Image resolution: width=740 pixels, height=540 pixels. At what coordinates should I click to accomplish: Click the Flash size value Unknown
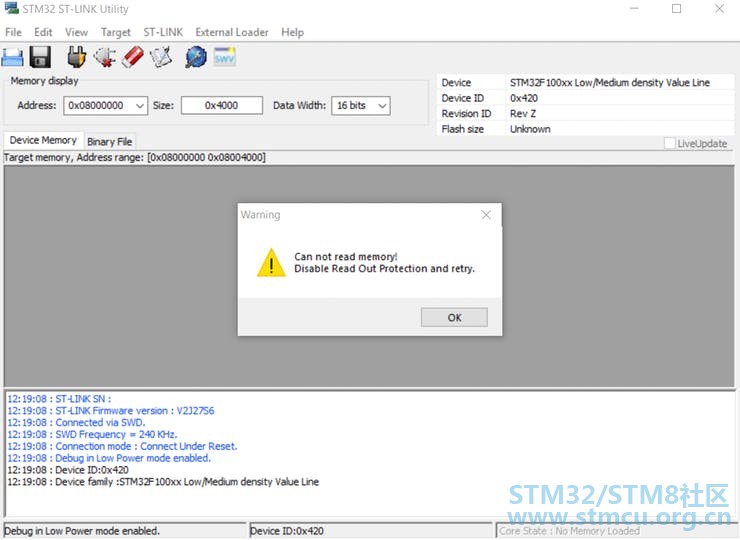click(x=530, y=129)
